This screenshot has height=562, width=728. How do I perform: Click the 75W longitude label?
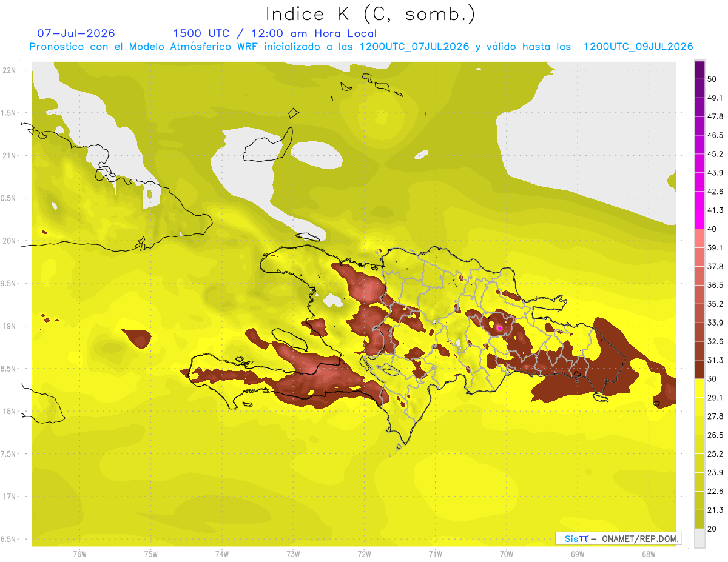(150, 554)
